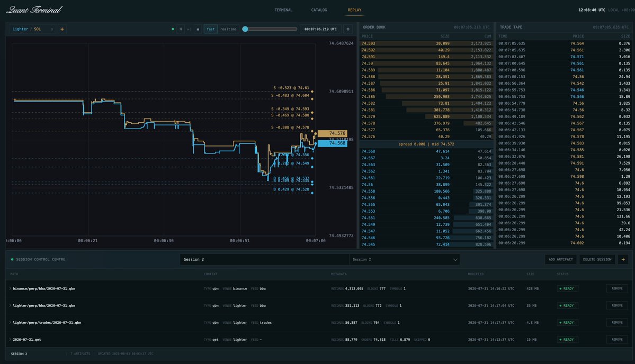635x364 pixels.
Task: Click the replay timestamp 00:07:06.219 UTC field
Action: point(320,29)
